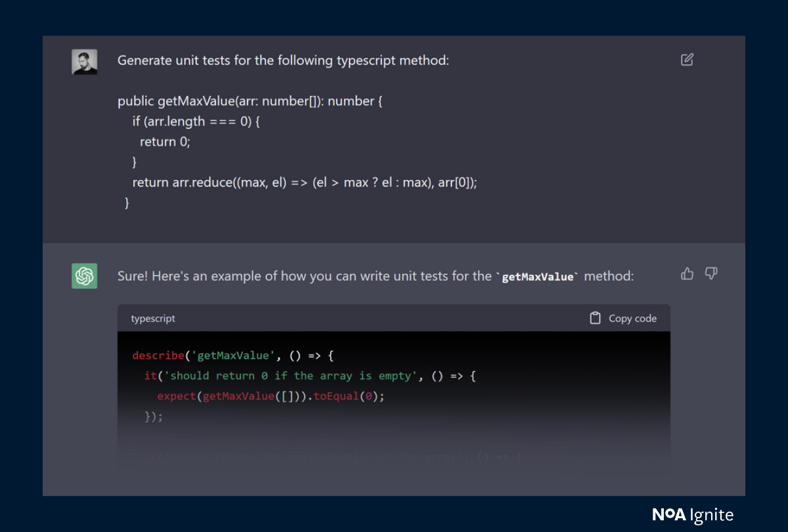Click the clipboard icon beside Copy code

595,318
